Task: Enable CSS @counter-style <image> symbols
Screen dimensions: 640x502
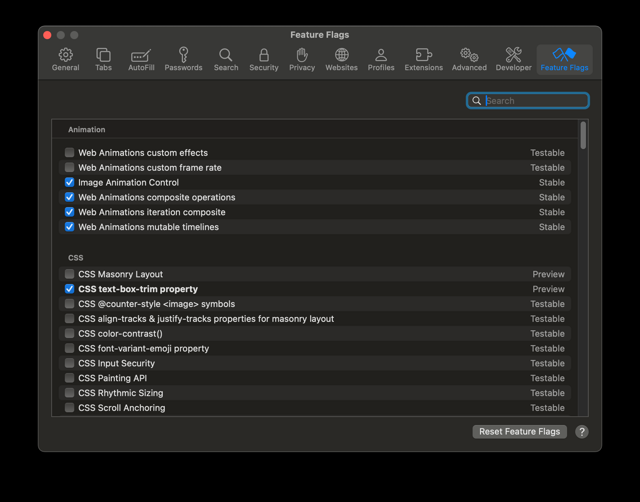Action: coord(69,304)
